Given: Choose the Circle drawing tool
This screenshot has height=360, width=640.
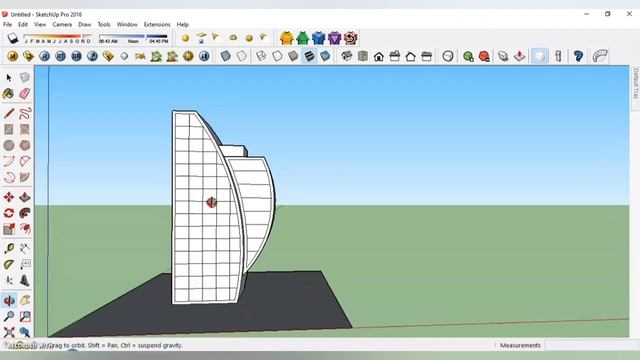Looking at the screenshot, I should click(9, 145).
